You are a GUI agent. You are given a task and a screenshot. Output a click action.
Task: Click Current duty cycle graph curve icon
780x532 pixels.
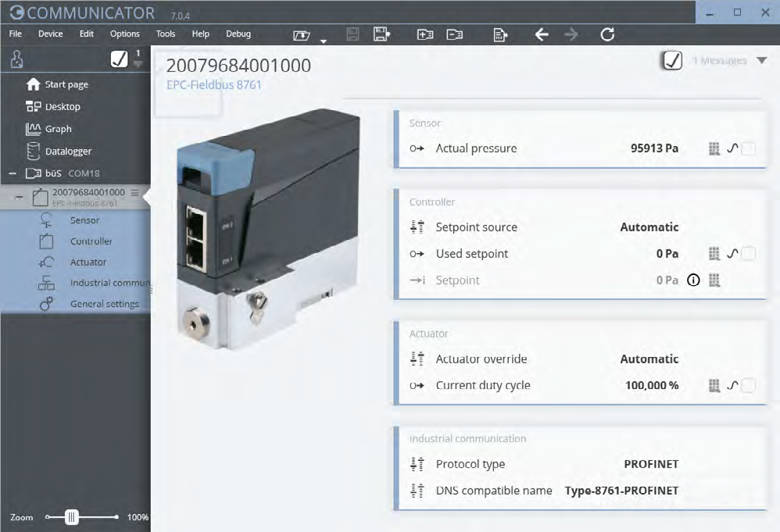click(x=732, y=385)
